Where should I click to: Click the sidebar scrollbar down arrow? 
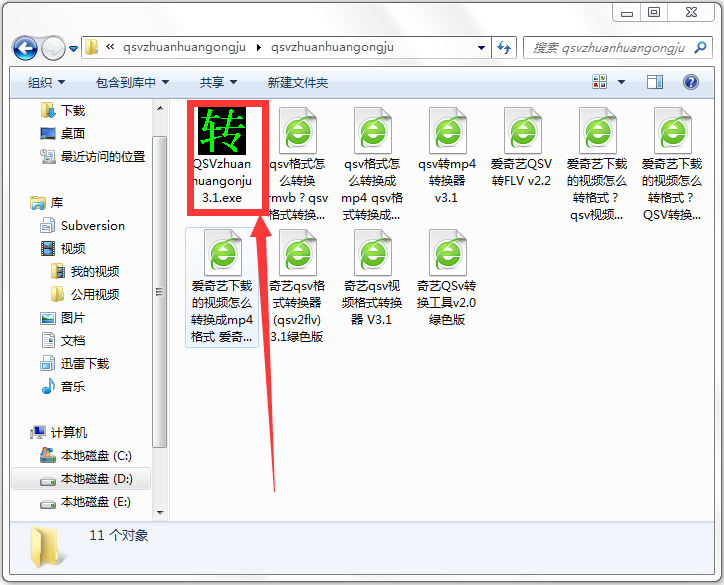pos(160,513)
